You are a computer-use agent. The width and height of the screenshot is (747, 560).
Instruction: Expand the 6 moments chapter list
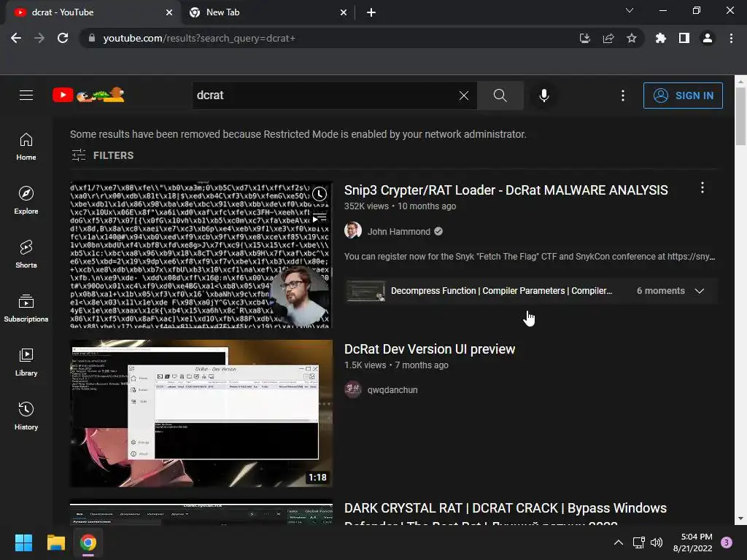(700, 291)
